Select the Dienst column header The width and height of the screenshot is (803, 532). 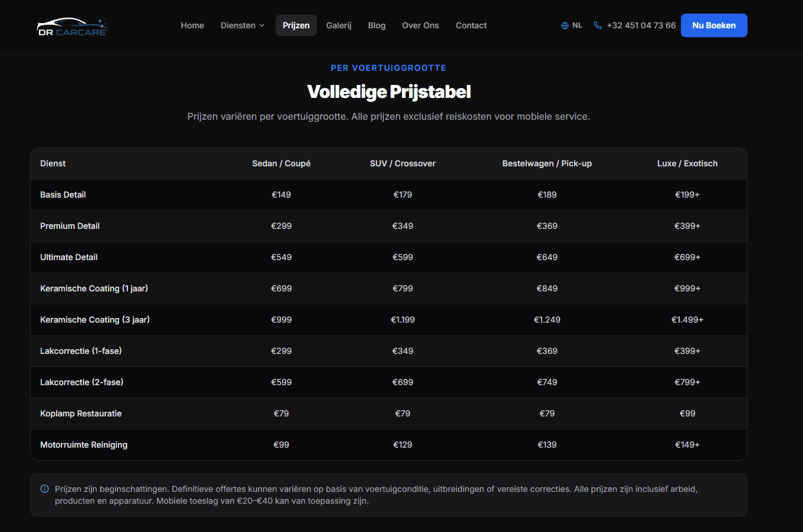coord(53,163)
